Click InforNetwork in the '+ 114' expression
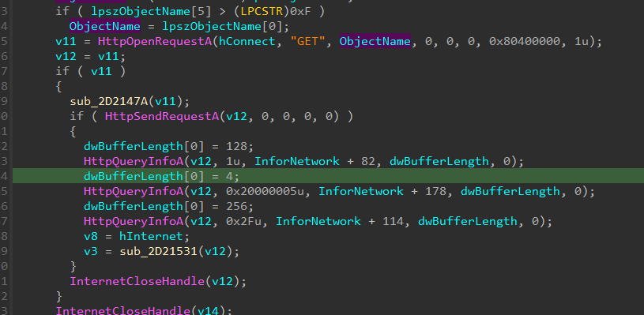The width and height of the screenshot is (644, 315). (318, 221)
